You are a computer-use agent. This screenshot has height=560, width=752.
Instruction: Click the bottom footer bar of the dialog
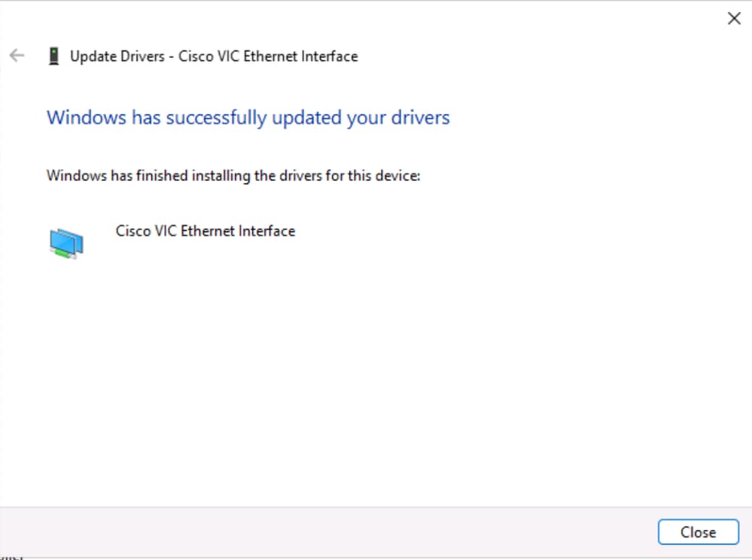click(376, 532)
